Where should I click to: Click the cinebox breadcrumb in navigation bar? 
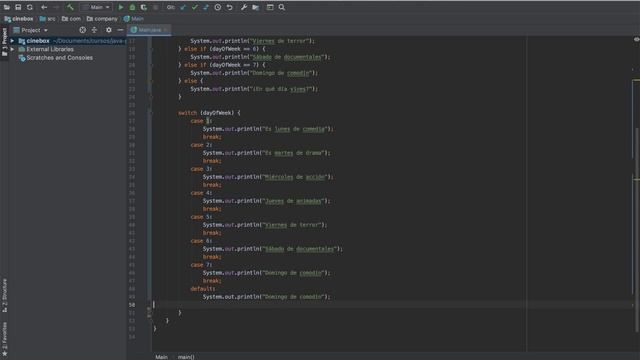[19, 19]
